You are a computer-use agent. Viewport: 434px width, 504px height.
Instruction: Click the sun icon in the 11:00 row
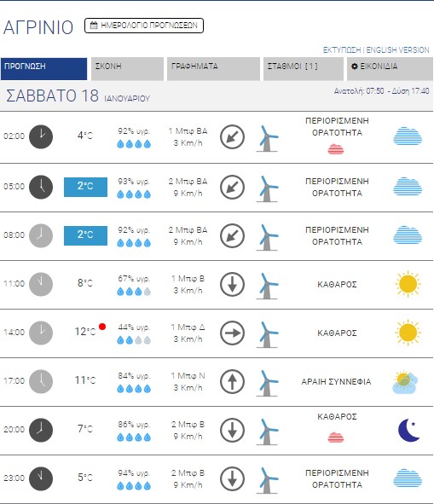408,284
